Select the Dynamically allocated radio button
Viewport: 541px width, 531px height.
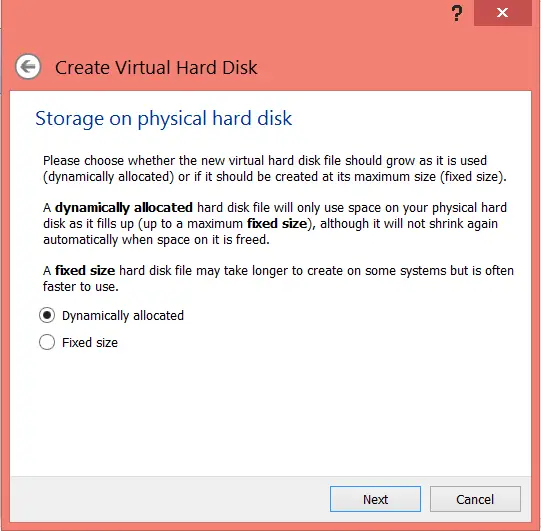(x=47, y=315)
